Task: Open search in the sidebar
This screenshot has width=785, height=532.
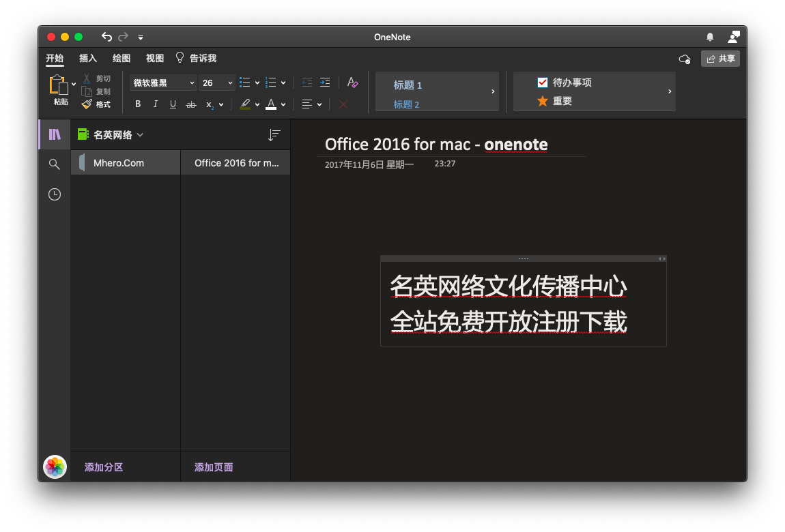Action: (55, 164)
